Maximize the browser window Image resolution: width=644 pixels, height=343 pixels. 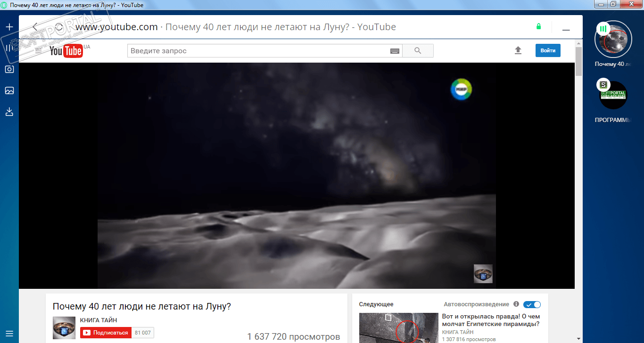point(613,4)
